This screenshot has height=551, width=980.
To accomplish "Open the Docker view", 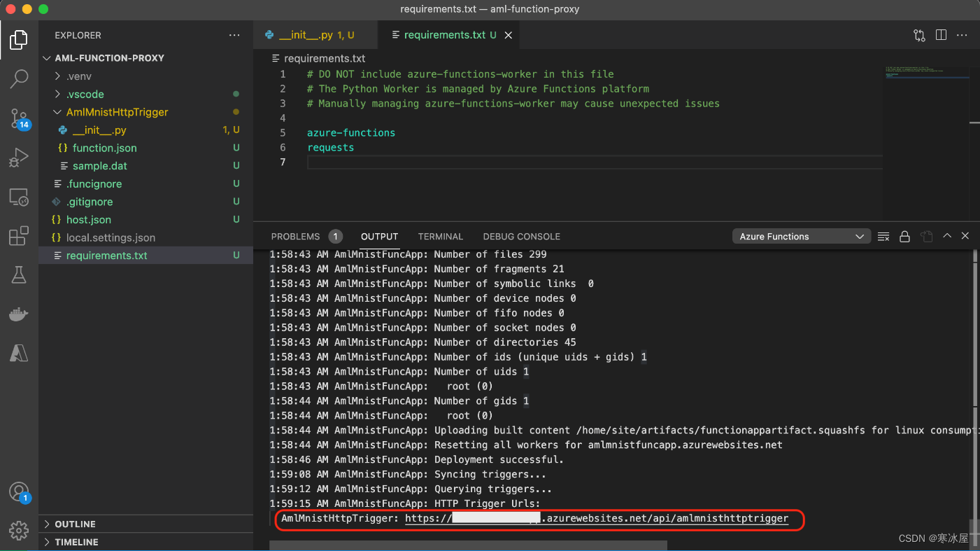I will [19, 314].
